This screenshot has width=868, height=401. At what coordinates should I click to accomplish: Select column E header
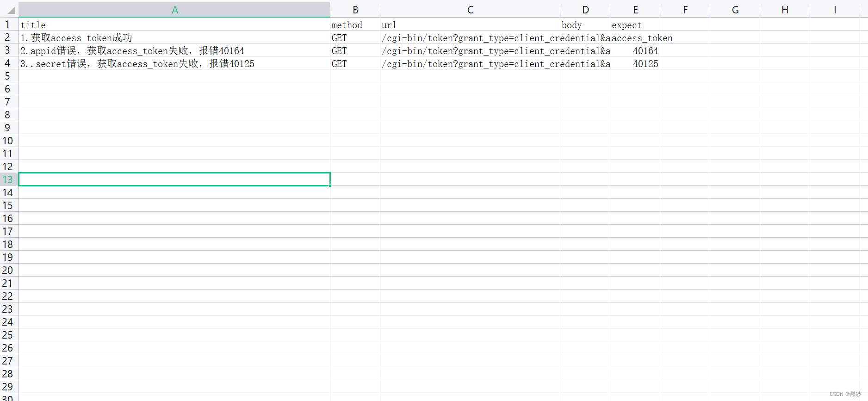pyautogui.click(x=635, y=10)
